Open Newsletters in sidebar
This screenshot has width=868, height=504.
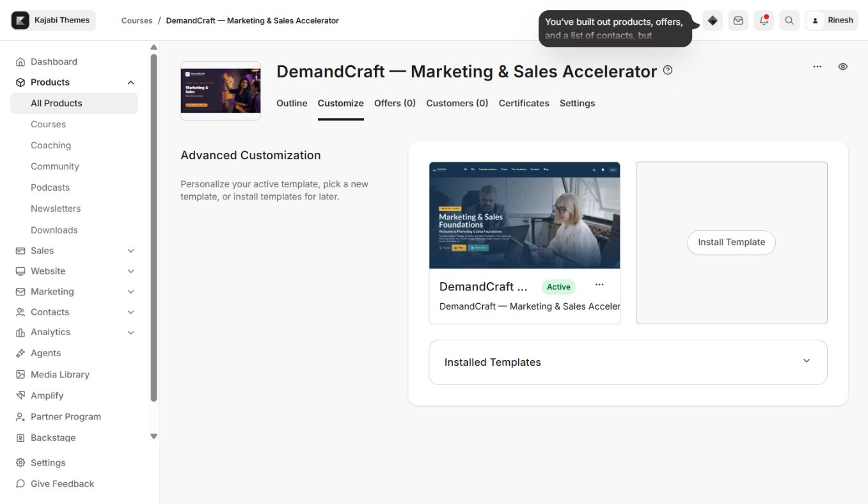[x=56, y=209]
